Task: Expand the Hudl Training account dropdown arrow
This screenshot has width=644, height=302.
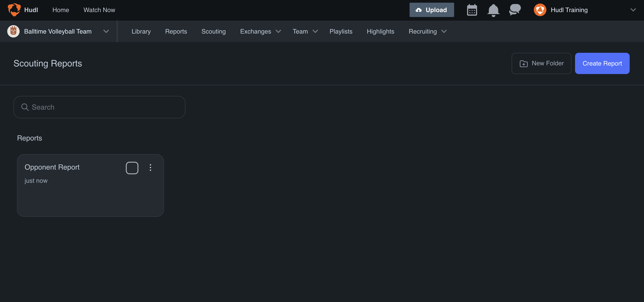Action: pyautogui.click(x=633, y=10)
